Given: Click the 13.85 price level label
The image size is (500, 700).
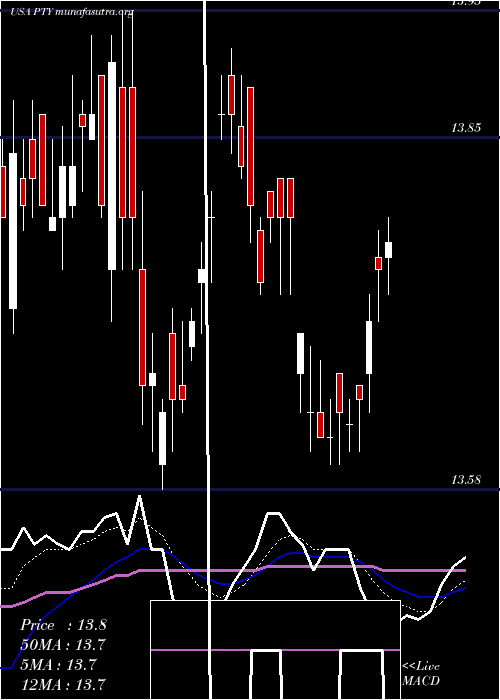Looking at the screenshot, I should 466,129.
